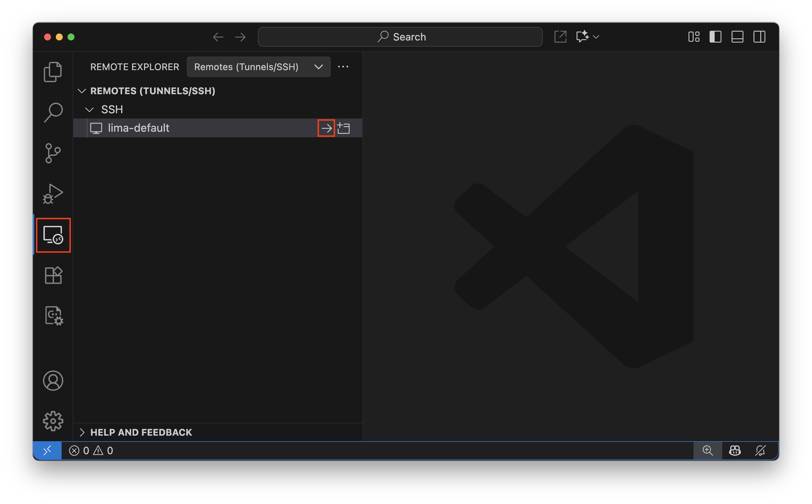Toggle the secondary side bar visibility

759,37
